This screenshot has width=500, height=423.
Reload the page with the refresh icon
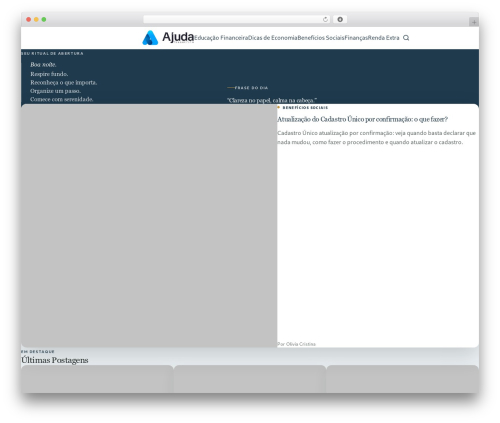click(x=325, y=19)
